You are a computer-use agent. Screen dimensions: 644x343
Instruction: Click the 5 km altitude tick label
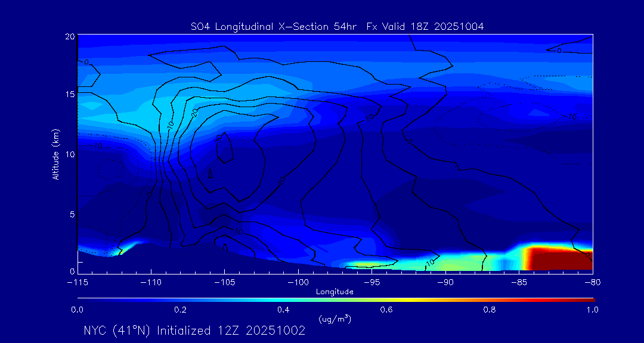point(71,213)
